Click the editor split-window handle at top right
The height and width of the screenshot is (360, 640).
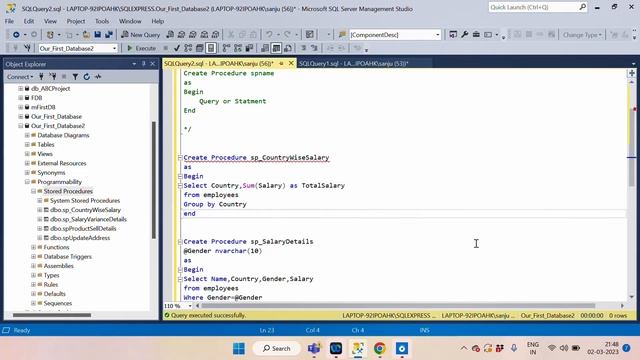[x=631, y=73]
